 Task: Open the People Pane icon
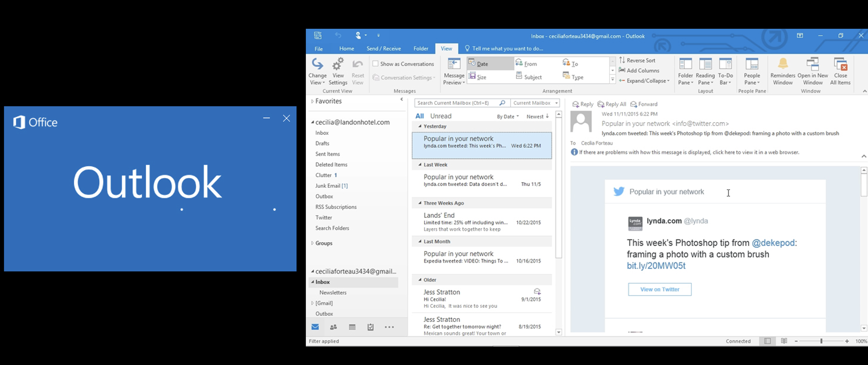tap(752, 64)
